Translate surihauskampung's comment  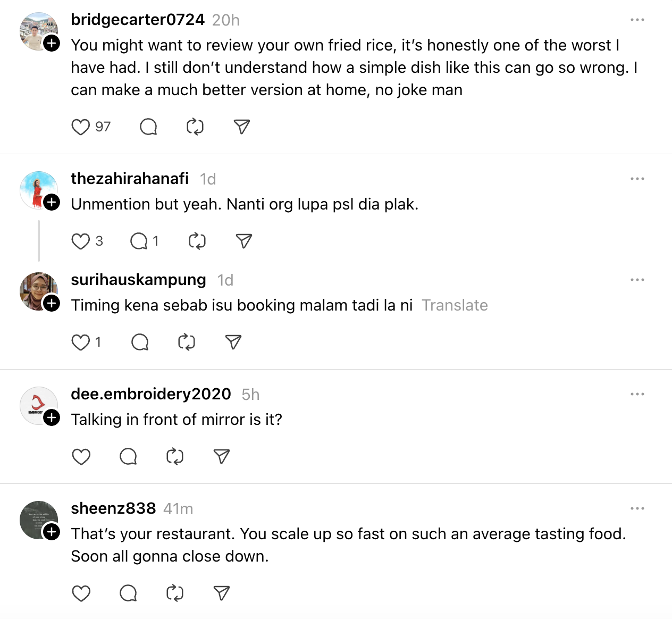point(455,305)
